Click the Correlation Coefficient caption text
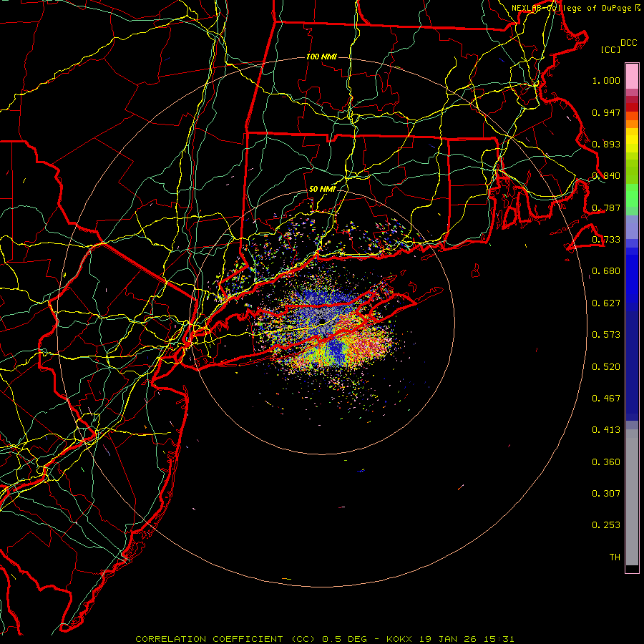 324,639
